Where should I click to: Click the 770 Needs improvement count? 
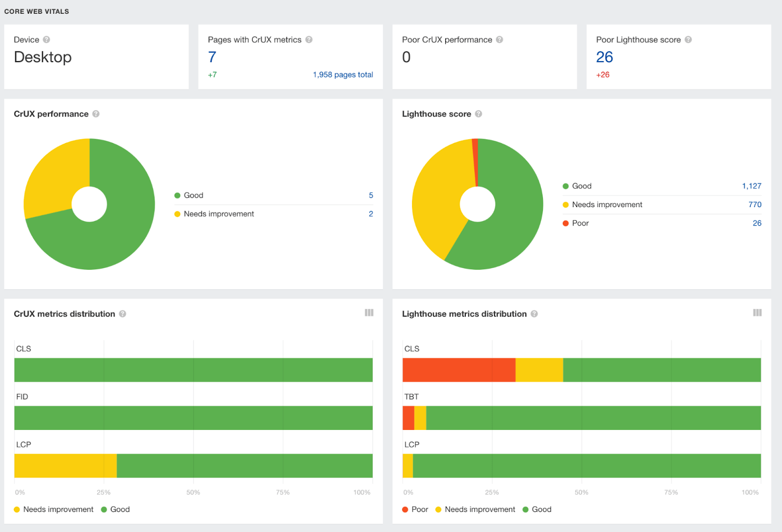(x=755, y=204)
